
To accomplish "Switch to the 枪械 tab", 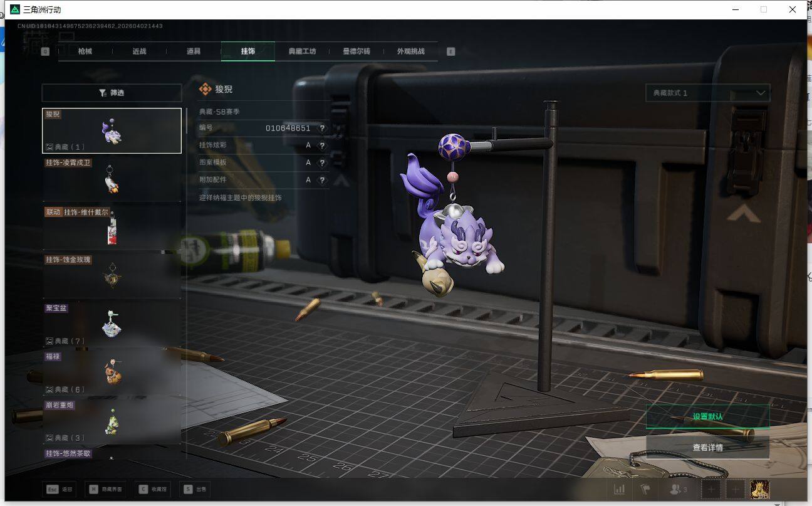I will 85,51.
